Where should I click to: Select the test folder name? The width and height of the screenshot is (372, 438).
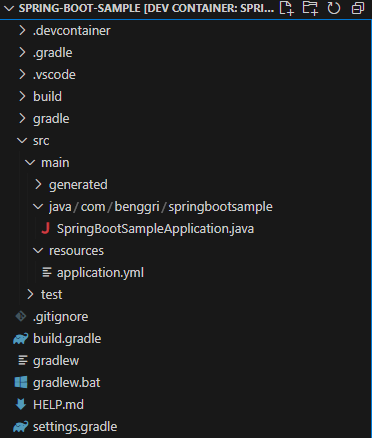52,295
